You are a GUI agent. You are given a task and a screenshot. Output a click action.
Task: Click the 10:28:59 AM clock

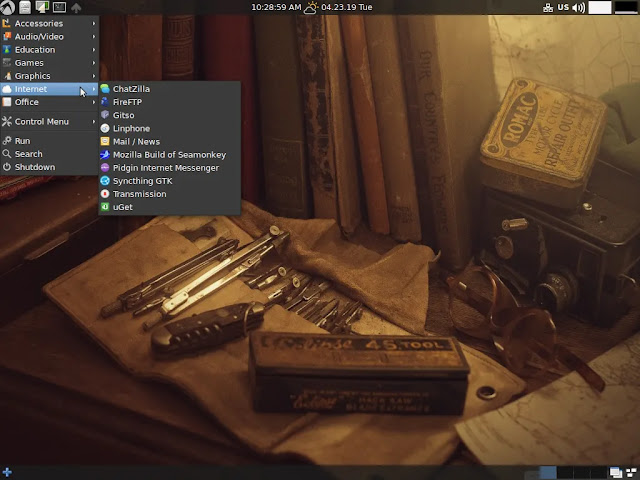pos(276,7)
